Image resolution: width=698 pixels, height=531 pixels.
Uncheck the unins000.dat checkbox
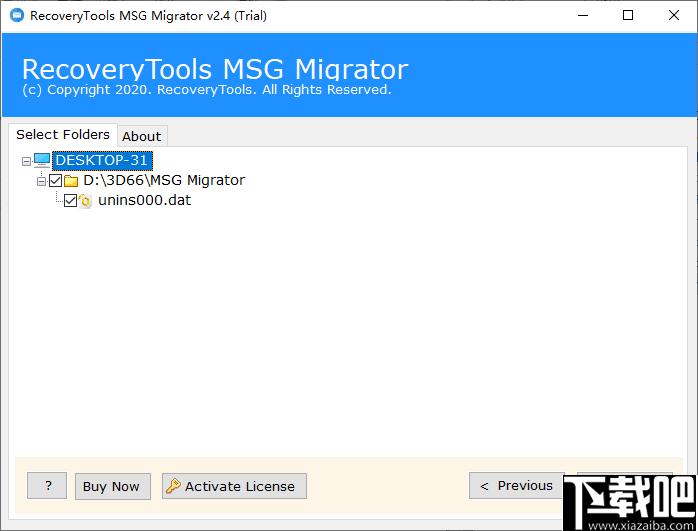pyautogui.click(x=70, y=201)
